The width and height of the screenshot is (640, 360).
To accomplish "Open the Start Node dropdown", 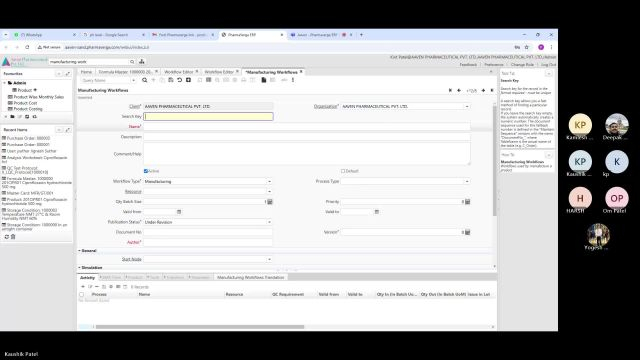I will (269, 259).
